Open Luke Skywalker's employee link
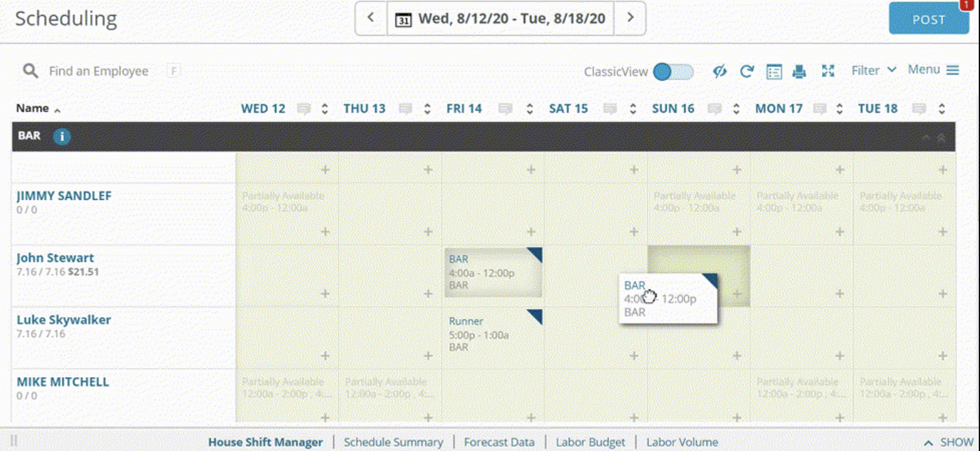Viewport: 980px width, 451px height. (x=63, y=320)
